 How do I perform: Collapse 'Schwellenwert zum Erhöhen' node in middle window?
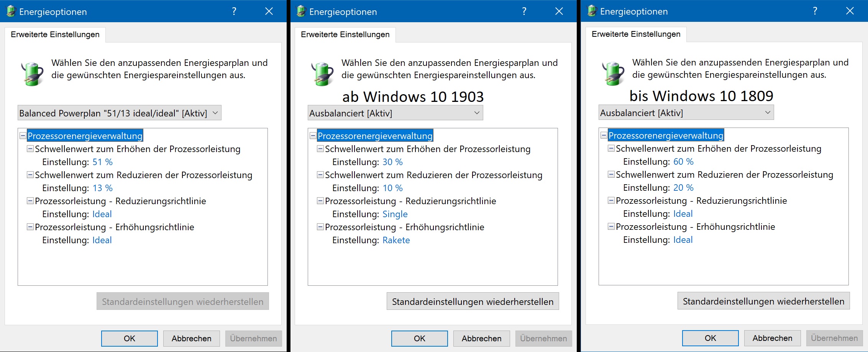click(320, 149)
